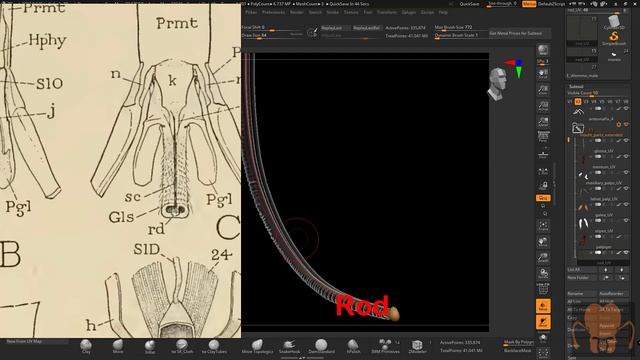
Task: Click the Zoom3D view icon
Action: (543, 258)
